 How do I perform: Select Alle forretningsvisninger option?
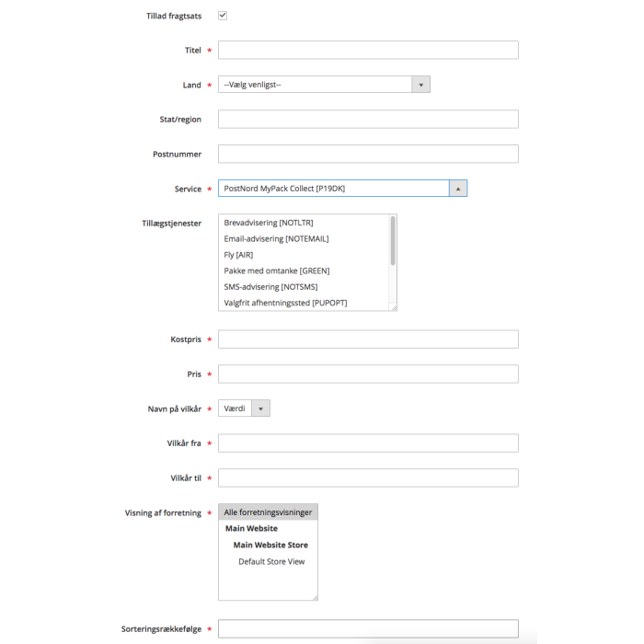click(269, 512)
